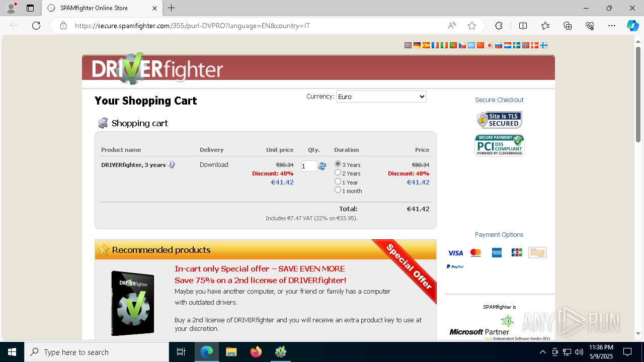Click the American Express payment logo

click(497, 253)
